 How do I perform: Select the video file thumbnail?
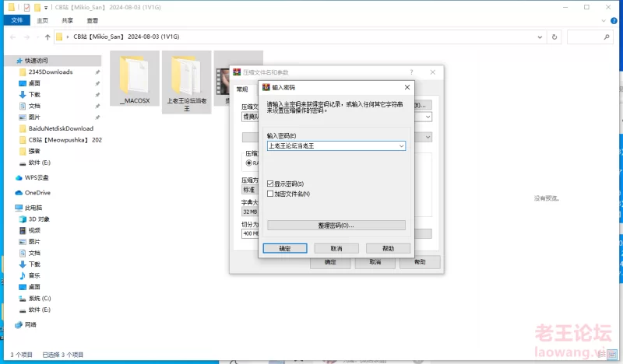pos(222,81)
